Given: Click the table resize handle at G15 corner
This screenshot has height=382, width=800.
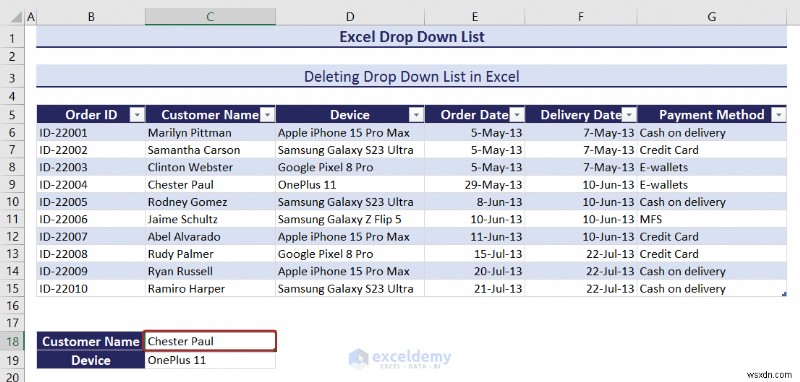Looking at the screenshot, I should click(784, 294).
